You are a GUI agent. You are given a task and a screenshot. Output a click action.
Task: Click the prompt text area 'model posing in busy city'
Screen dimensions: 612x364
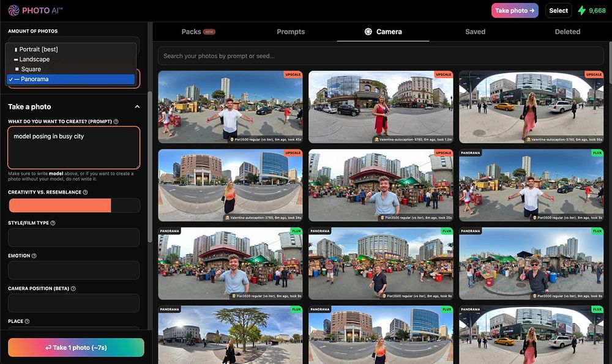(x=74, y=147)
